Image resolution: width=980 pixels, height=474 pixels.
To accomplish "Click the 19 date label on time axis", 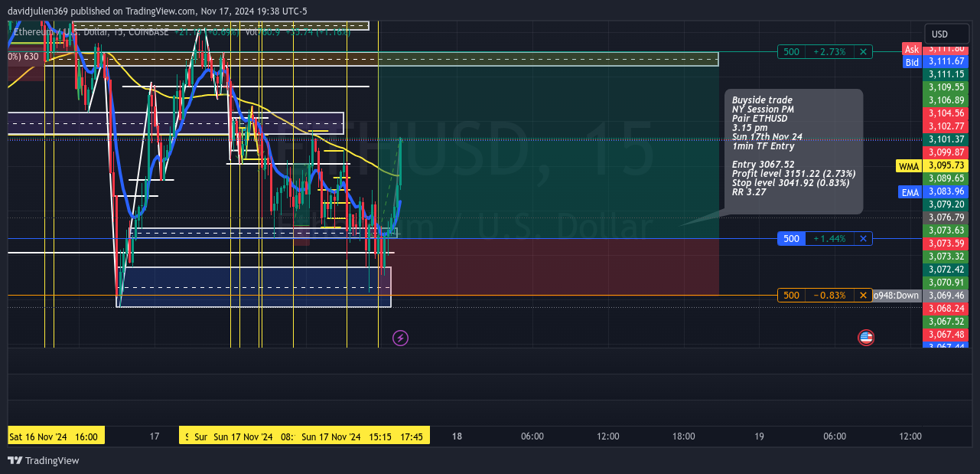I will pos(759,436).
